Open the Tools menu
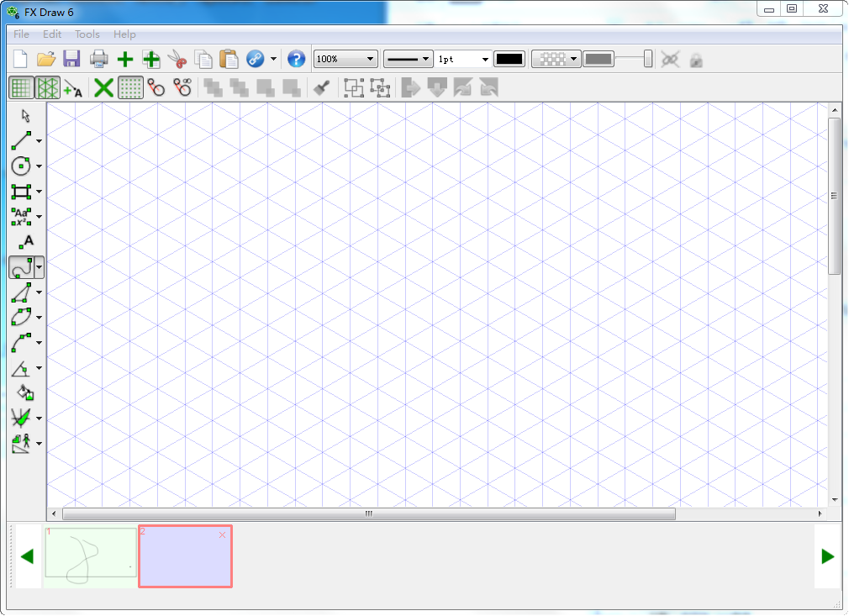The height and width of the screenshot is (616, 849). point(87,34)
